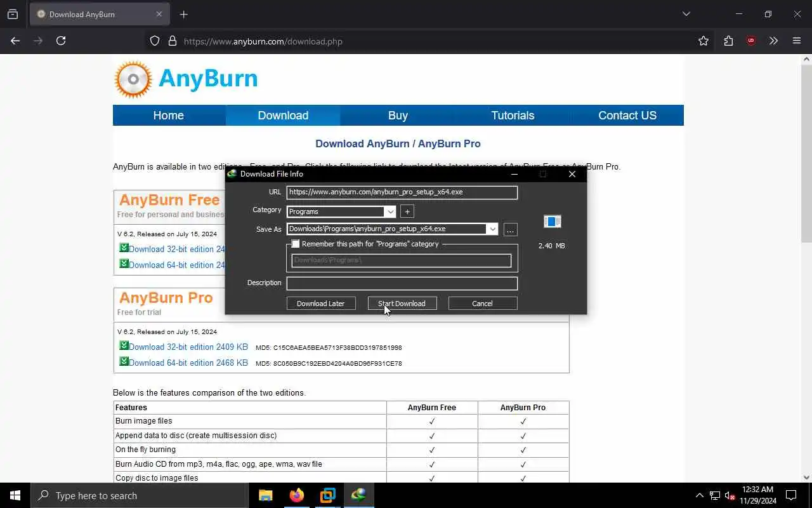The image size is (812, 508).
Task: Go back with the browser back arrow
Action: pos(15,41)
